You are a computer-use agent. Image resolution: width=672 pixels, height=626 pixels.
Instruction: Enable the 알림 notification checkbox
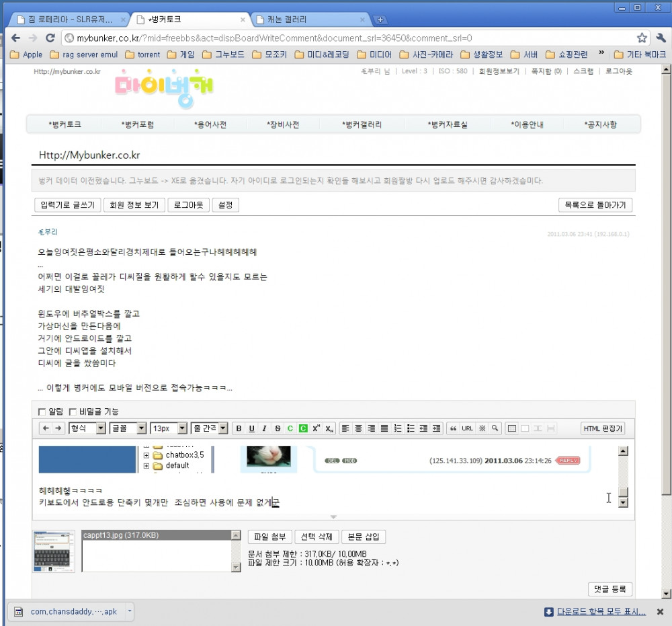point(42,412)
